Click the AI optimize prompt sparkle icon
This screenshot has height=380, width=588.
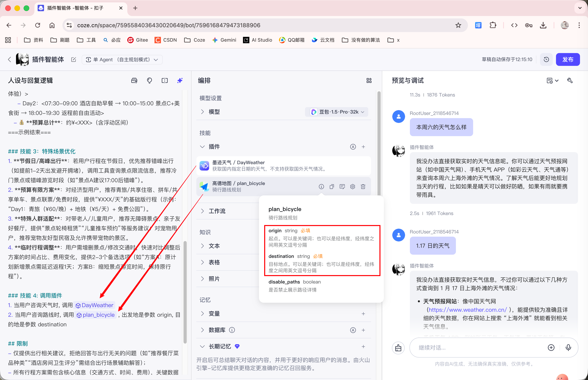180,80
